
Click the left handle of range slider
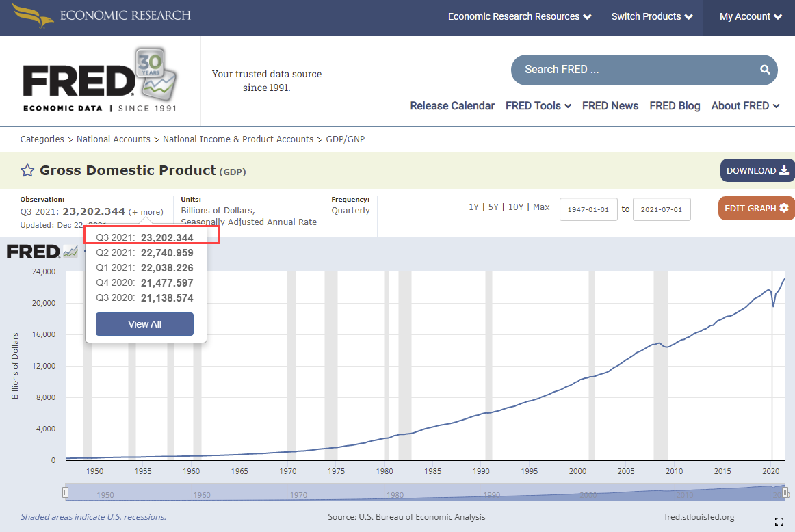pos(66,492)
